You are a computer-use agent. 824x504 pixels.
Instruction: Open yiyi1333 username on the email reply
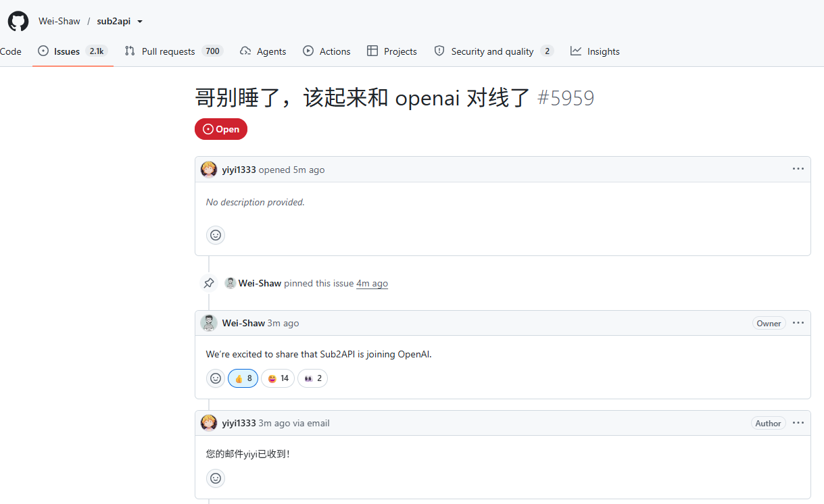pyautogui.click(x=239, y=423)
